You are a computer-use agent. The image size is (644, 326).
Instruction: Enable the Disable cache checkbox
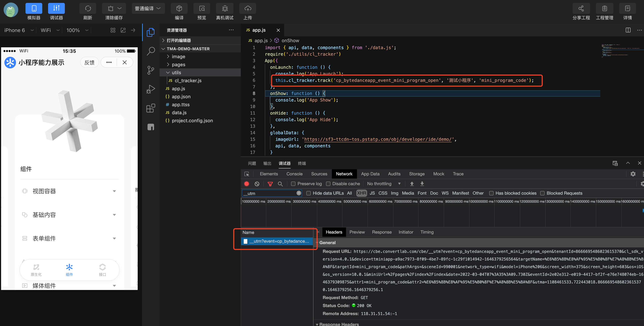(328, 184)
